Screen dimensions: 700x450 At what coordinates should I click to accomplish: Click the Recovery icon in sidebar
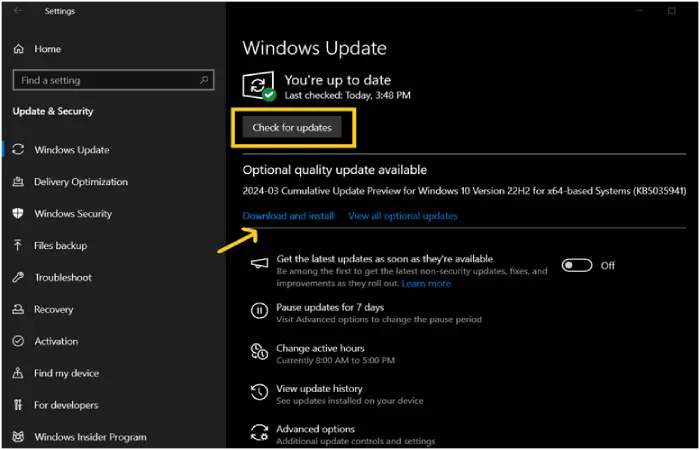pos(18,309)
